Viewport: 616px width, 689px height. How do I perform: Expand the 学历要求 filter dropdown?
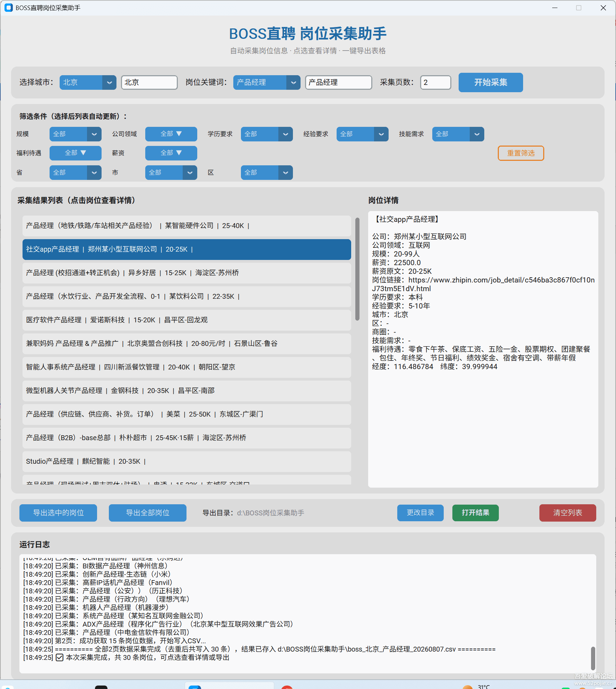(267, 134)
